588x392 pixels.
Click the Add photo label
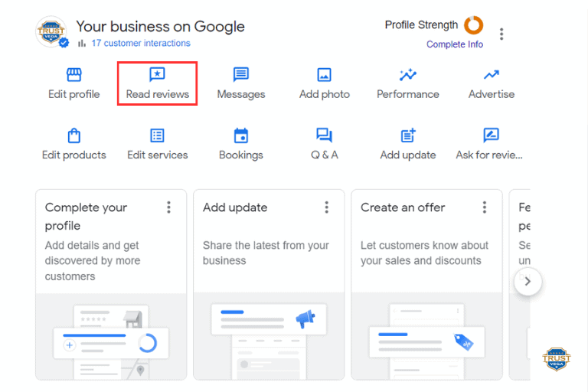[x=325, y=94]
